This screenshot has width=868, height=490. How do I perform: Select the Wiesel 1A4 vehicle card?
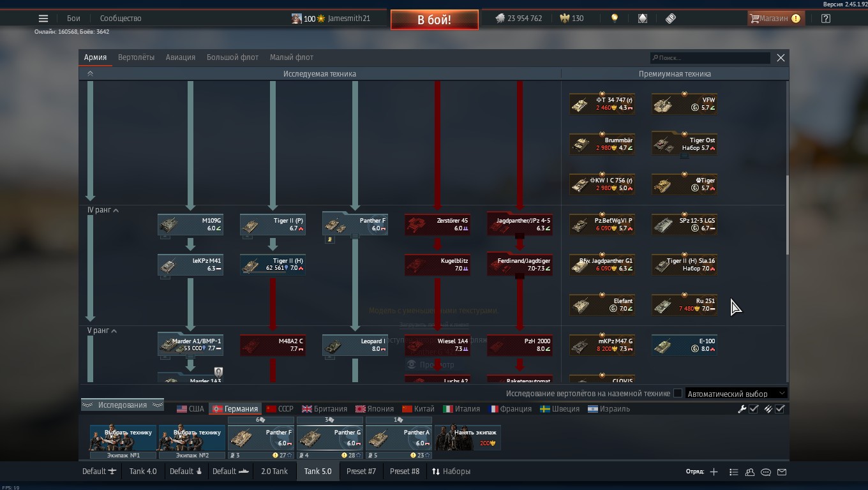(x=438, y=345)
